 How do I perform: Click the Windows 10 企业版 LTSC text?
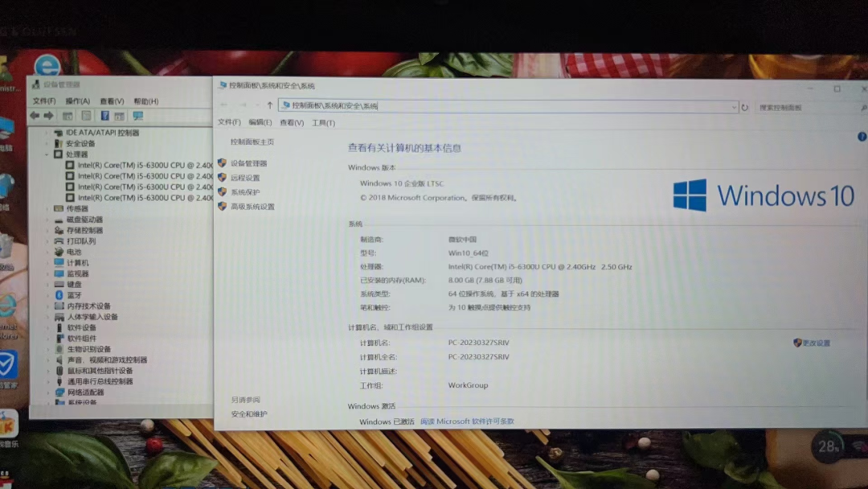click(402, 184)
